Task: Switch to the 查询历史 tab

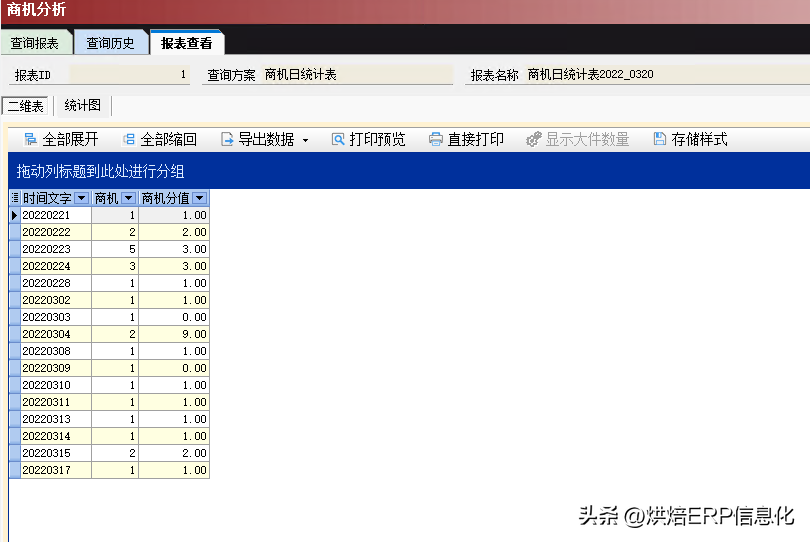Action: (x=111, y=43)
